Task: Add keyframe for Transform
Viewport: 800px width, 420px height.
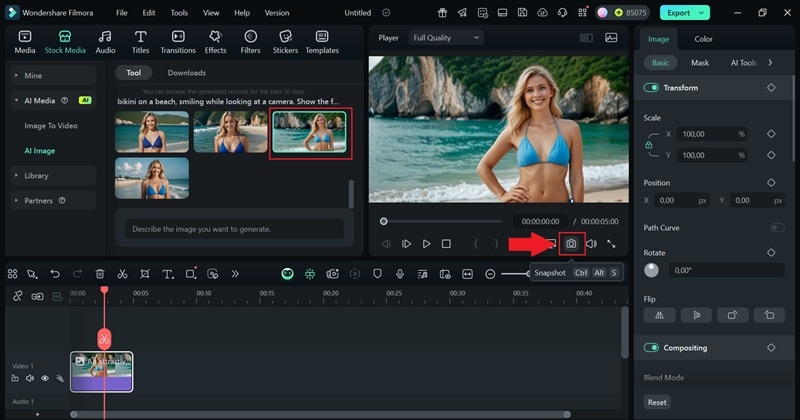Action: 771,88
